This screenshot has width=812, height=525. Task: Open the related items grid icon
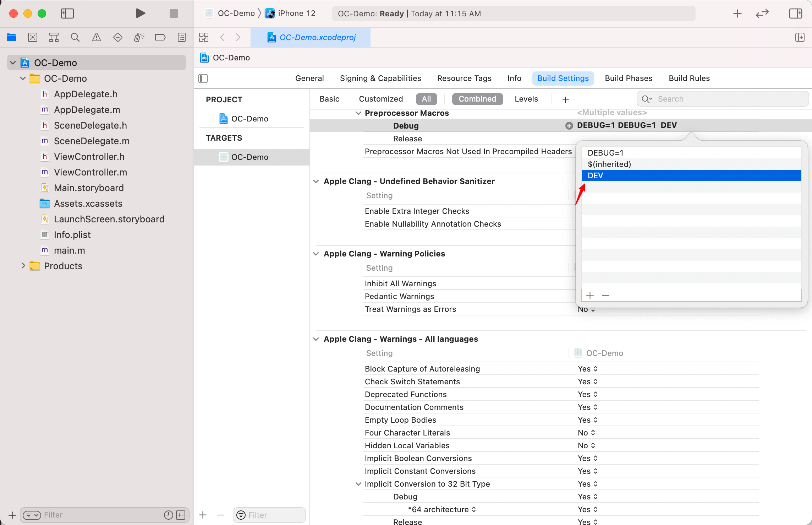click(204, 37)
